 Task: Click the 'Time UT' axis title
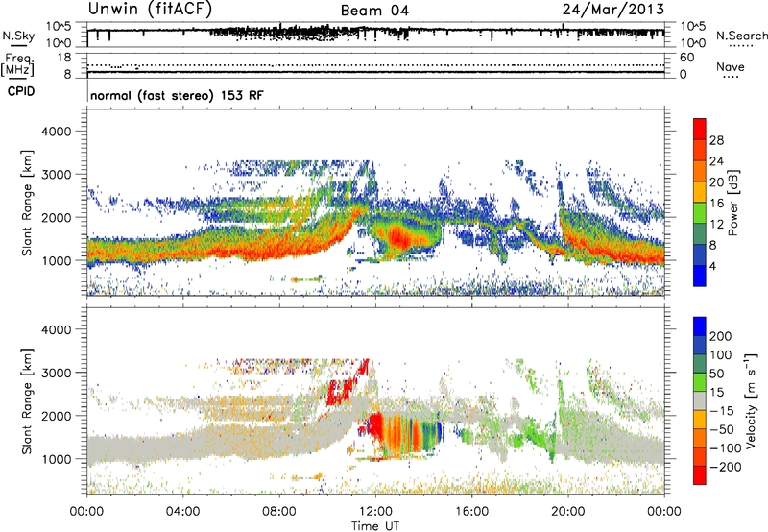click(375, 526)
